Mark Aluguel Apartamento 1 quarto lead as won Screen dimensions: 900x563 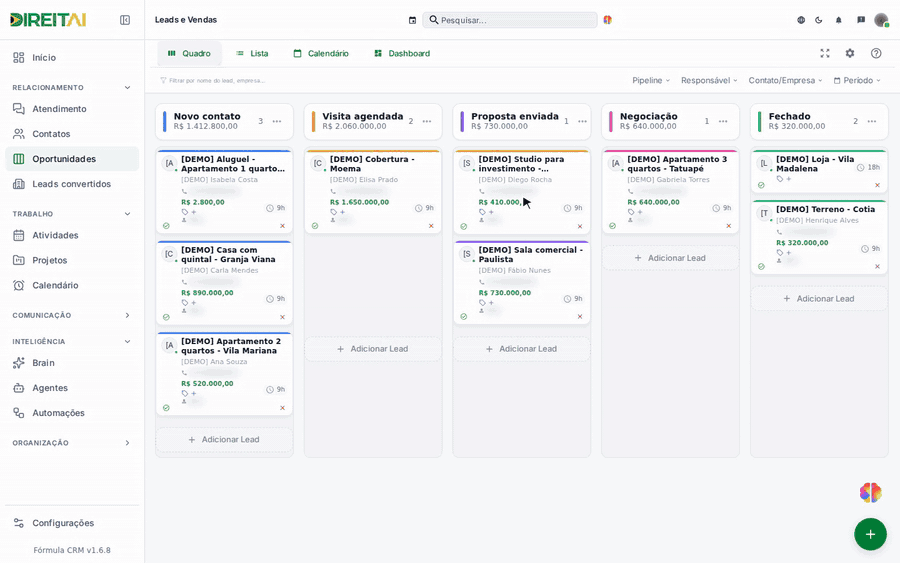(166, 226)
